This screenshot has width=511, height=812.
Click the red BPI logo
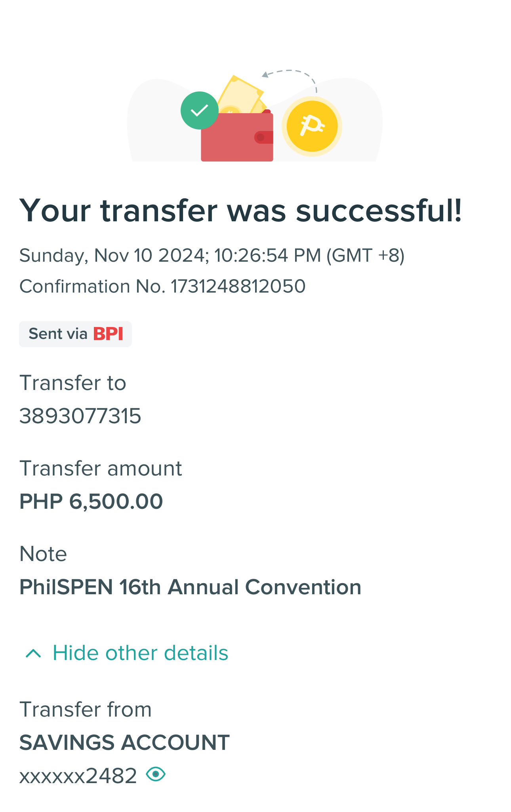(108, 334)
